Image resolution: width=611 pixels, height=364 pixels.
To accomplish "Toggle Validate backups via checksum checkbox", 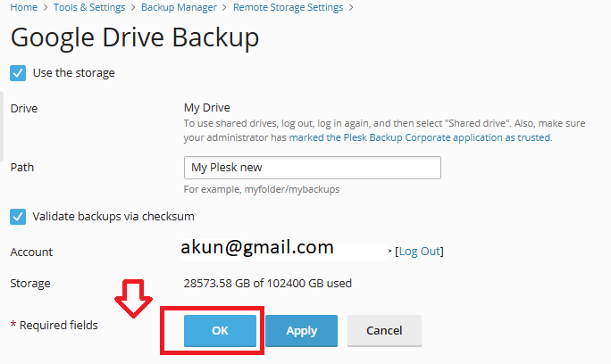I will [18, 216].
